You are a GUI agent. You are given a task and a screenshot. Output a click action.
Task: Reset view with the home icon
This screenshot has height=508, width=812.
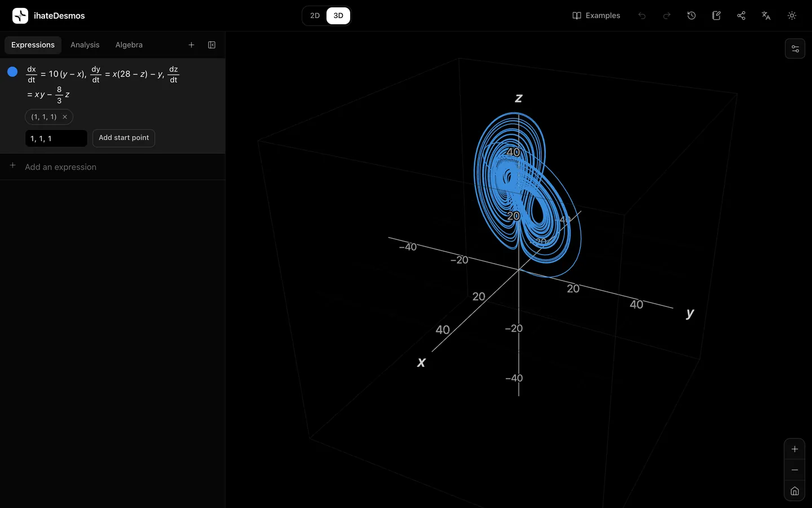tap(795, 491)
